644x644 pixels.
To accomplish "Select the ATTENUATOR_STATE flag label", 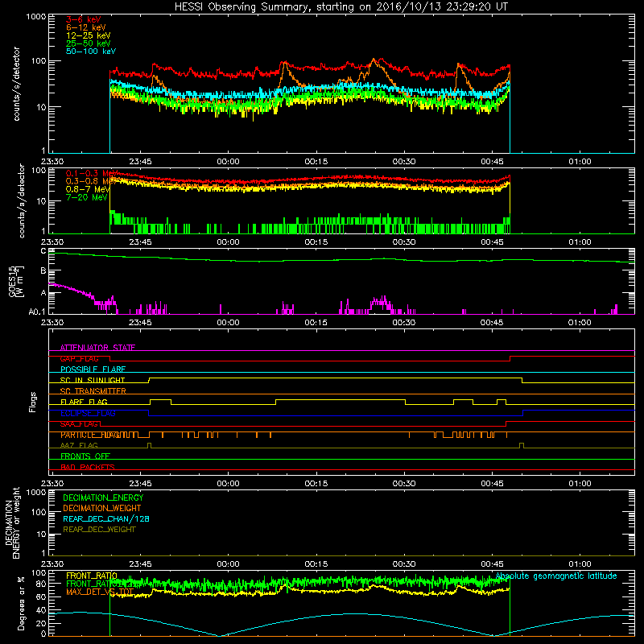I will [97, 348].
